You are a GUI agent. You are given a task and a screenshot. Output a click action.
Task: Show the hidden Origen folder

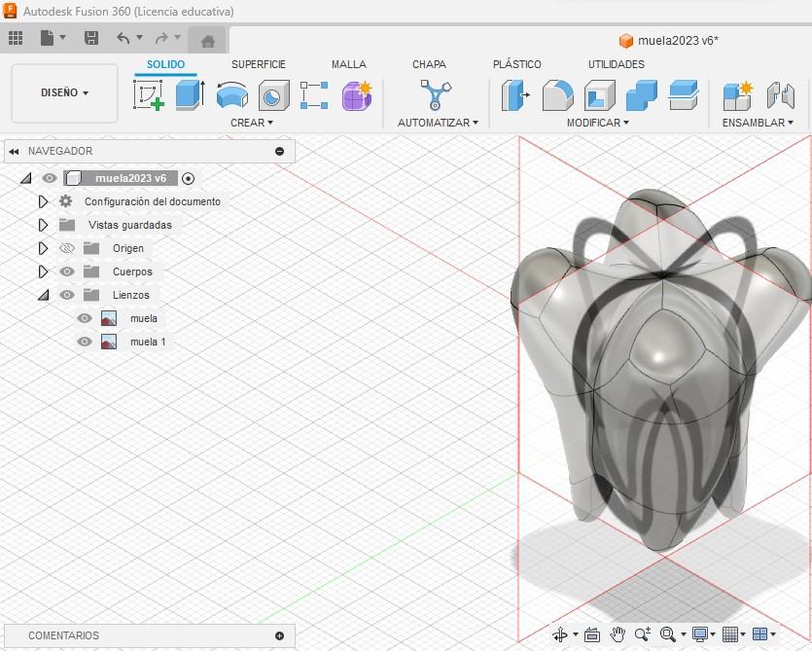tap(67, 248)
